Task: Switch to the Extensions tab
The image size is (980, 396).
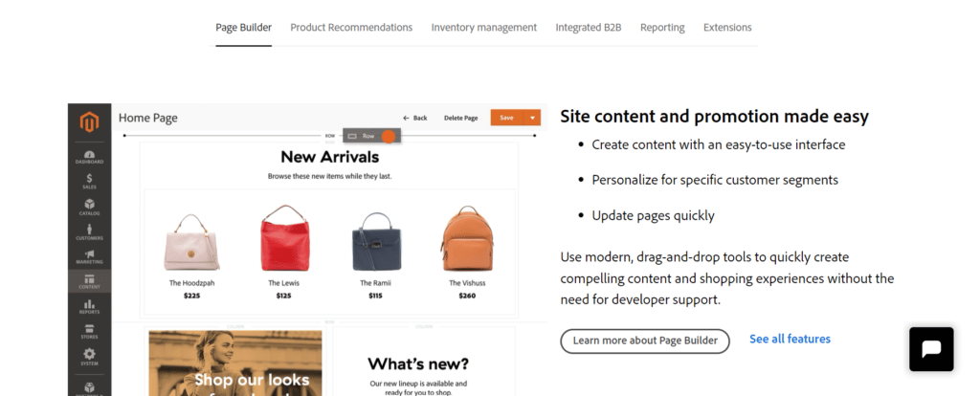Action: (x=727, y=28)
